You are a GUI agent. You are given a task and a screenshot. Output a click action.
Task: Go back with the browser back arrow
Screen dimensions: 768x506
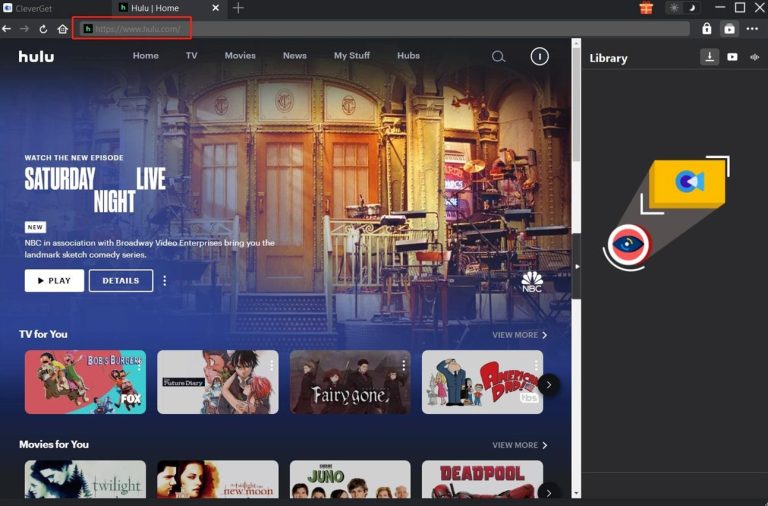click(x=7, y=29)
